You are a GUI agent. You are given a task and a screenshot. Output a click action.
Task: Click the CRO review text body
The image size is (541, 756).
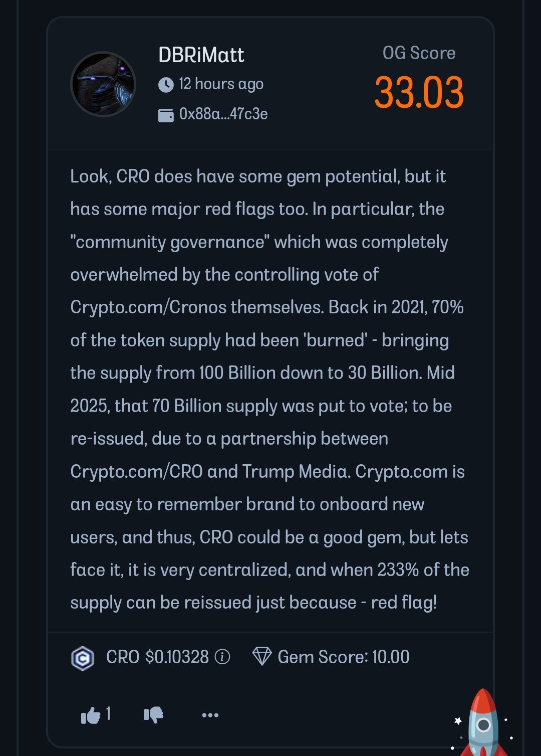point(269,389)
